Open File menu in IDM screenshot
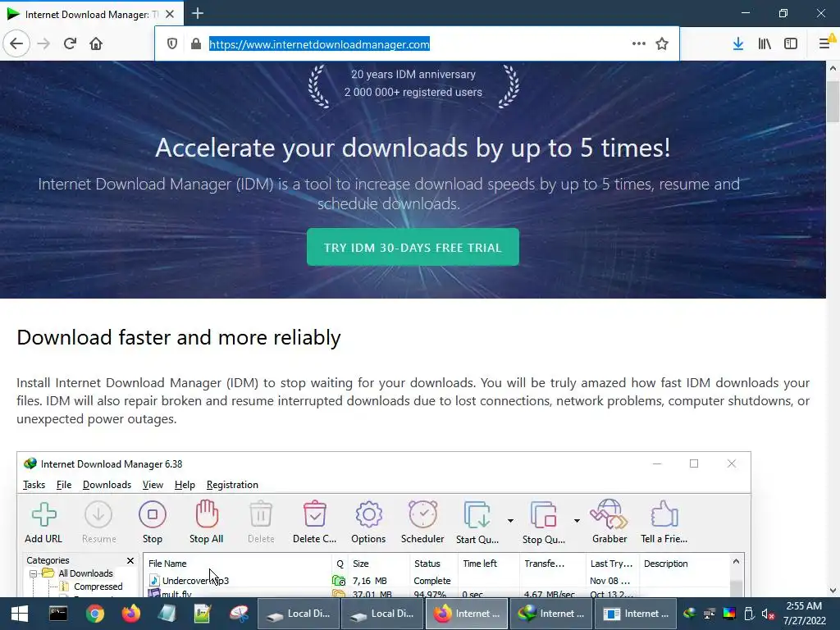840x630 pixels. point(64,485)
